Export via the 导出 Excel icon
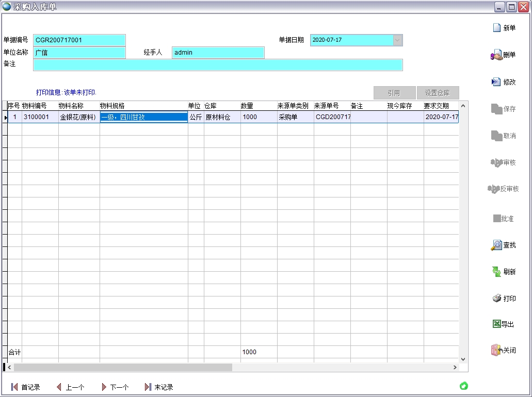The width and height of the screenshot is (532, 397). (496, 324)
